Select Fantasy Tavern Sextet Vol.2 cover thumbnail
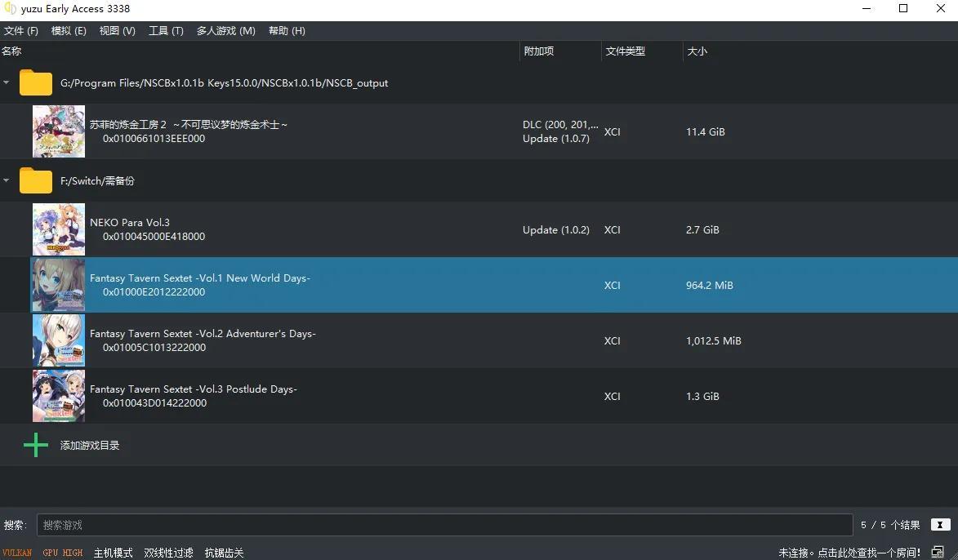 tap(59, 340)
